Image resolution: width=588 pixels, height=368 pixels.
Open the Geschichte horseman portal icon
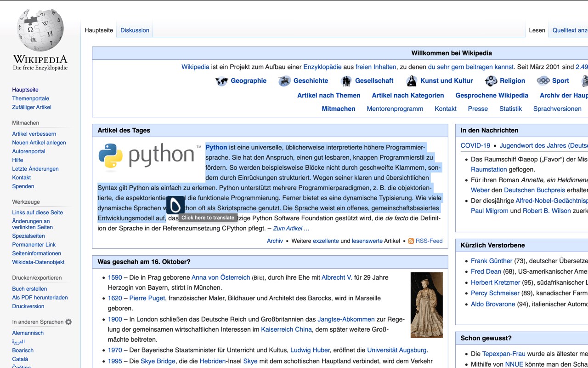(284, 81)
